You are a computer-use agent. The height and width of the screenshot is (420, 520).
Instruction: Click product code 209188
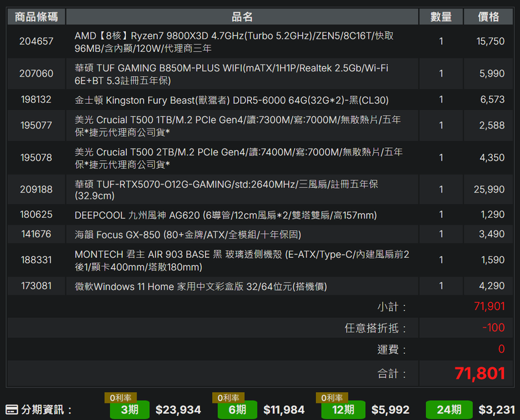[x=36, y=189]
